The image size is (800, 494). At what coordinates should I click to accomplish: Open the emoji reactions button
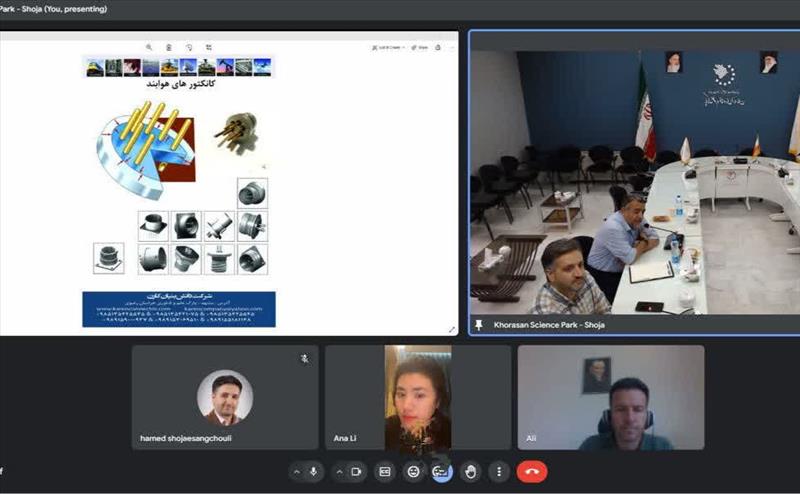pyautogui.click(x=413, y=472)
